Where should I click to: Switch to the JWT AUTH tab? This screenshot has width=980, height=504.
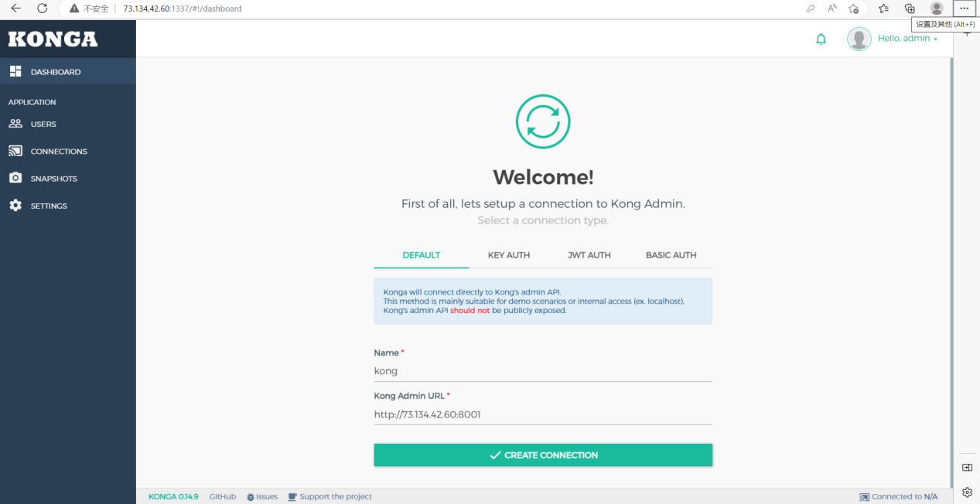pos(589,255)
